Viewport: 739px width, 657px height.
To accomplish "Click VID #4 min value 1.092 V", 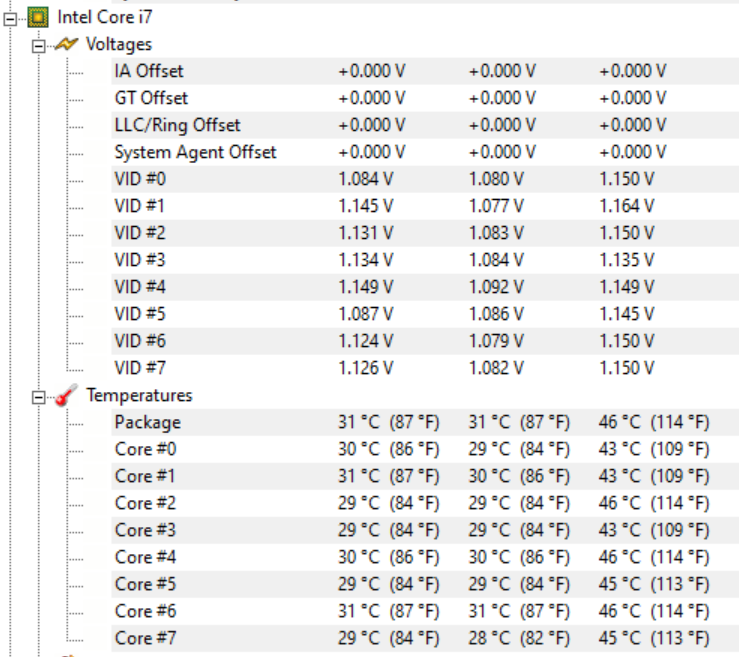I will click(496, 287).
